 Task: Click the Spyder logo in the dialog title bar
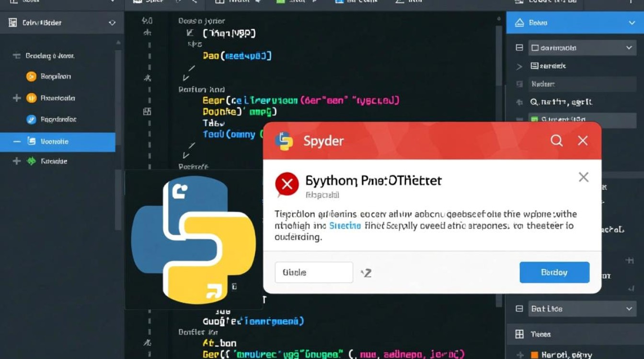tap(284, 141)
